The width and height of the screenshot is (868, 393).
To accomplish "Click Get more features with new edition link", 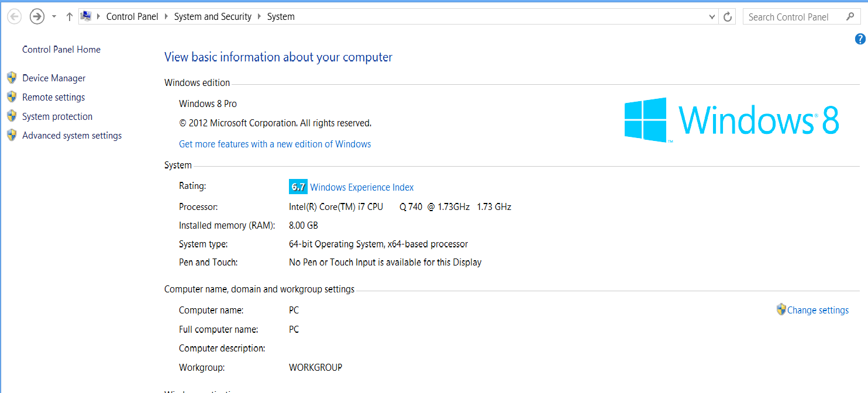I will click(275, 144).
